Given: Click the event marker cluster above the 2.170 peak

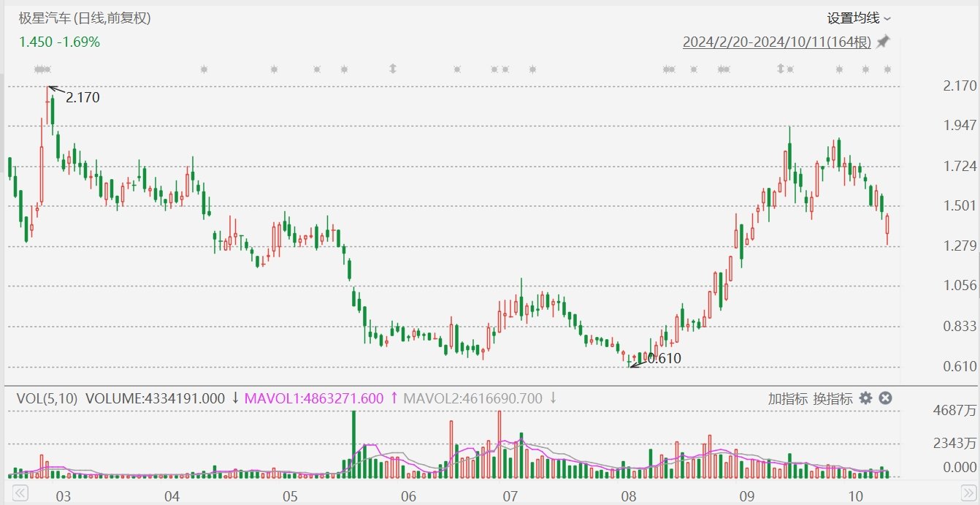Looking at the screenshot, I should pos(43,69).
